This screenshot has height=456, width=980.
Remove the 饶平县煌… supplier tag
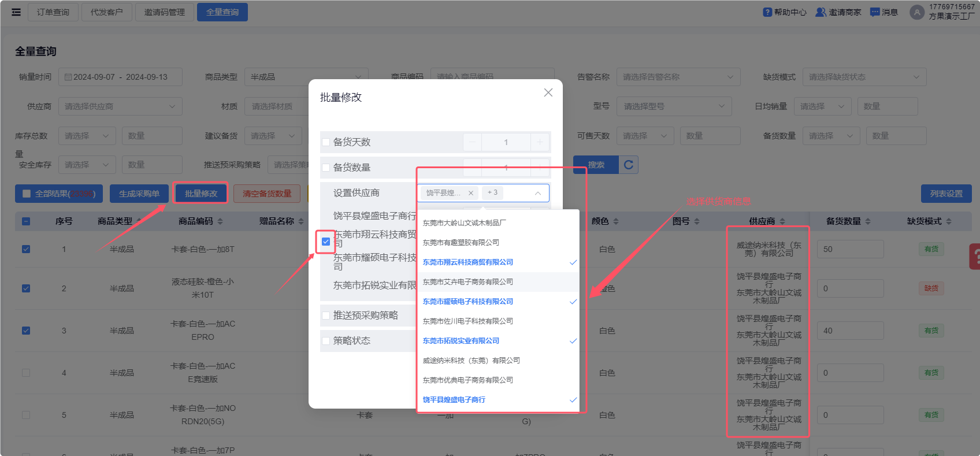coord(471,193)
